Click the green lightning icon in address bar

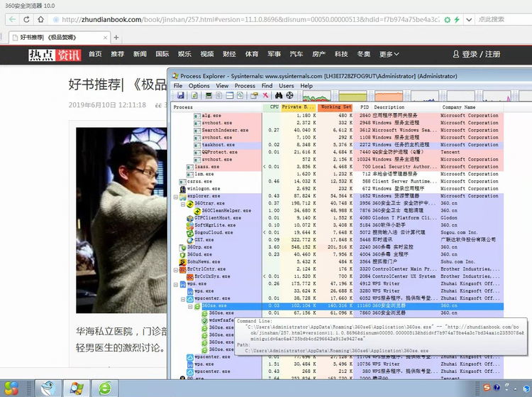pyautogui.click(x=457, y=20)
